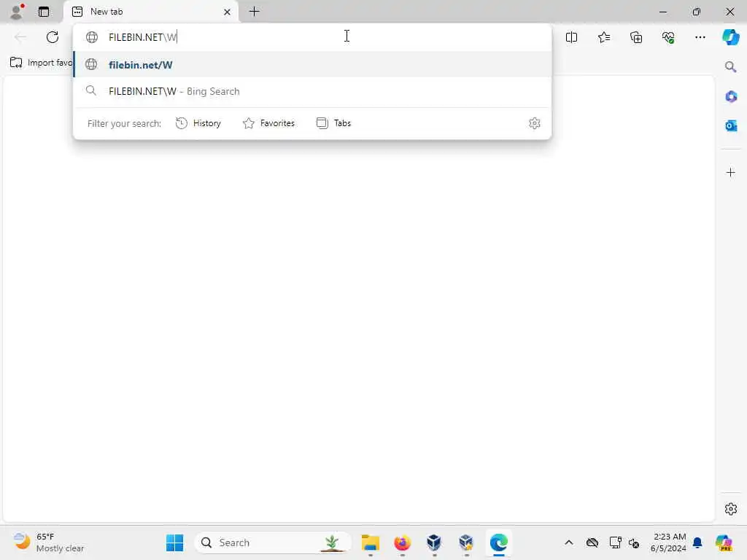Refresh the page
The image size is (747, 560).
[53, 37]
